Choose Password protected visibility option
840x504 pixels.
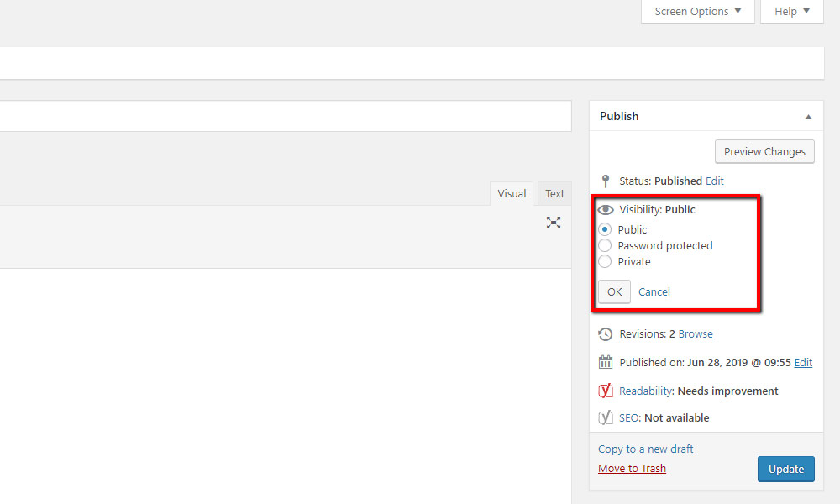[x=605, y=245]
